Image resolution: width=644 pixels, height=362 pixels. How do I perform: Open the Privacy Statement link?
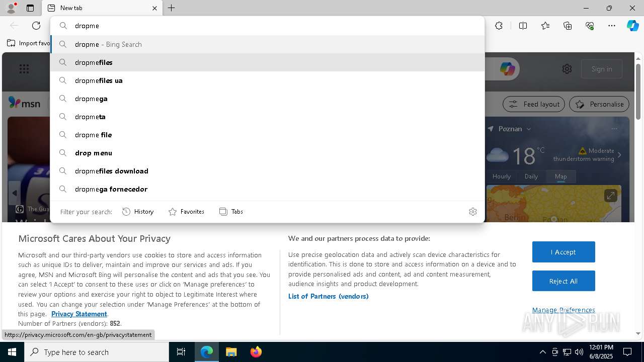pyautogui.click(x=79, y=314)
